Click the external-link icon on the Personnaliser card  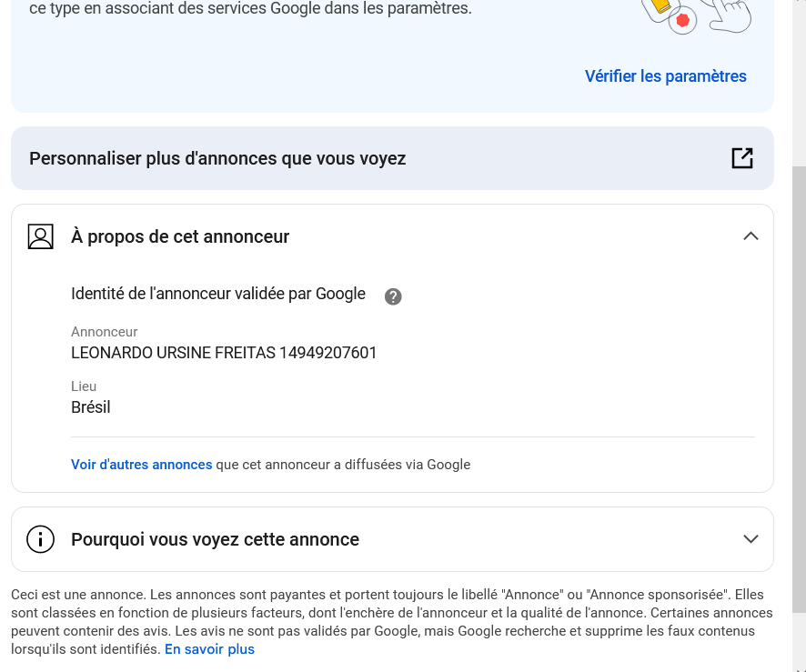point(742,158)
